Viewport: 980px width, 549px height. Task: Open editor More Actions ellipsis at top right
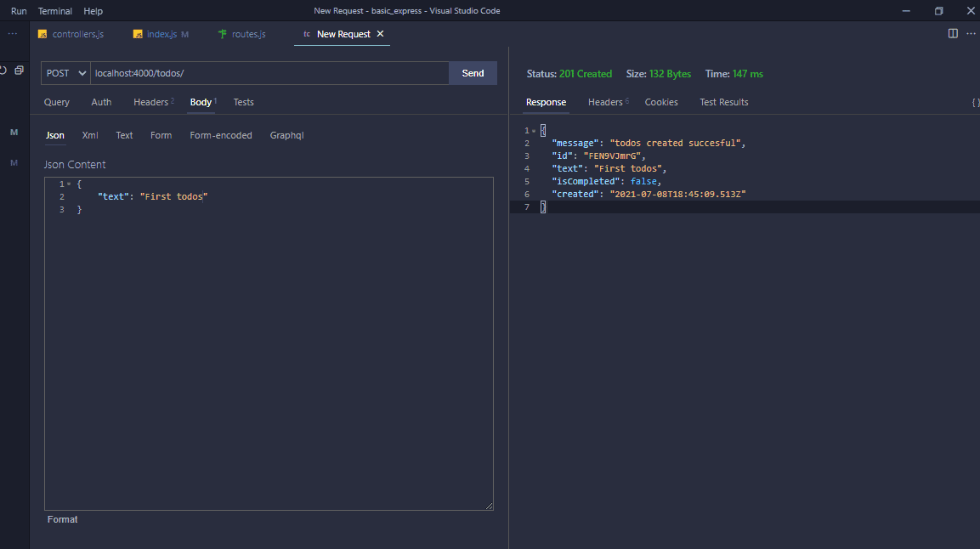click(971, 34)
